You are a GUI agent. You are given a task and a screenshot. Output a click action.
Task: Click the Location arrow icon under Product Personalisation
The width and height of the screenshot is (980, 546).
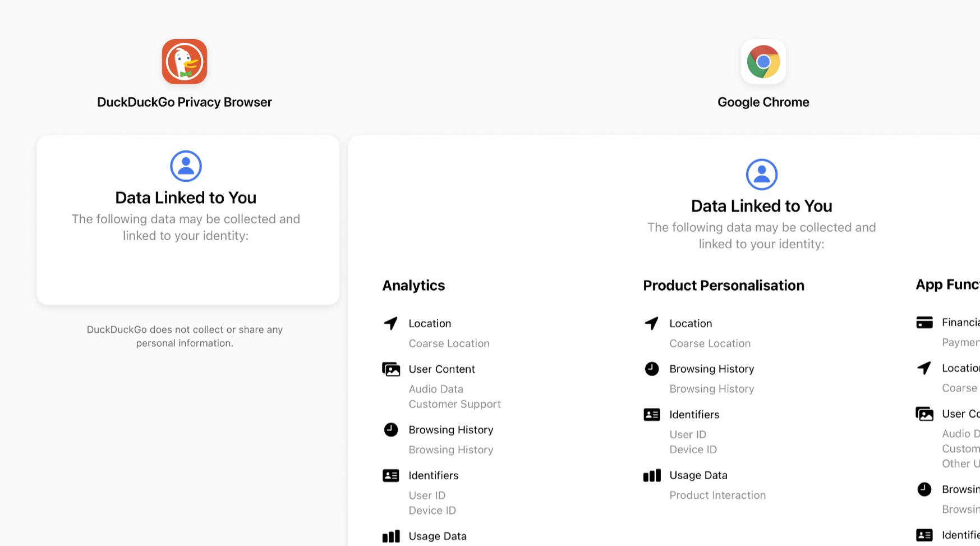click(x=651, y=323)
